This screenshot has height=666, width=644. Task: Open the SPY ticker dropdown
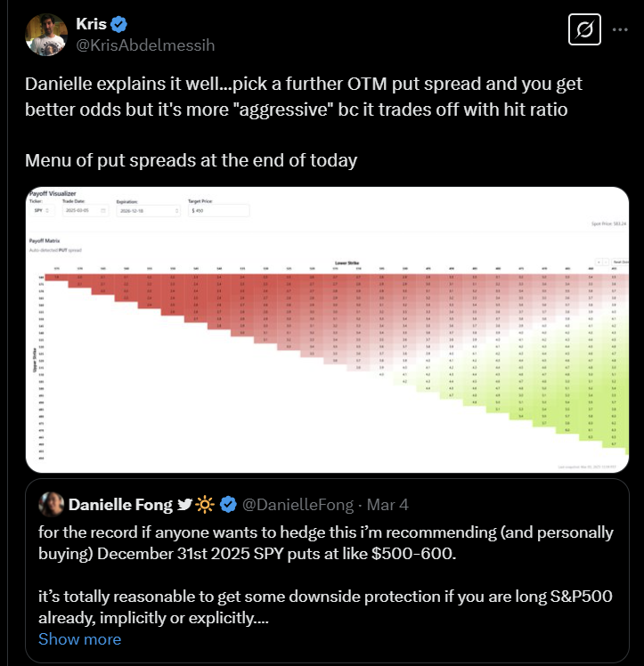[x=42, y=210]
